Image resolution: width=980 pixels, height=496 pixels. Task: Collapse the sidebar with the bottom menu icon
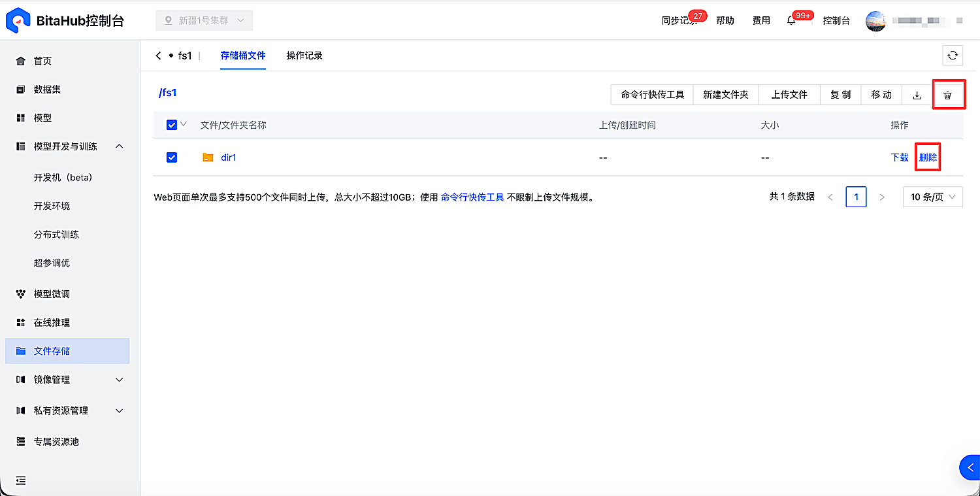tap(21, 480)
